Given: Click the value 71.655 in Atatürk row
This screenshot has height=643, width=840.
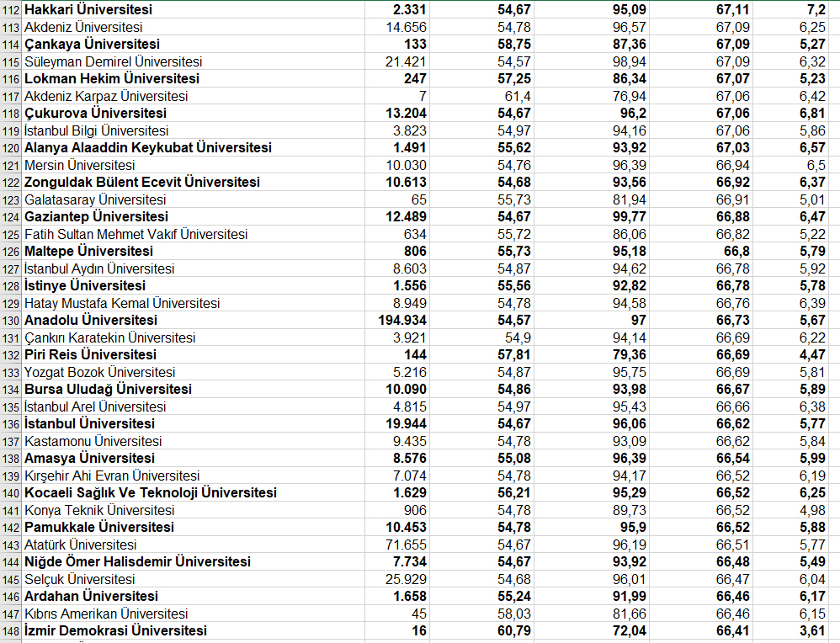Looking at the screenshot, I should pos(406,545).
